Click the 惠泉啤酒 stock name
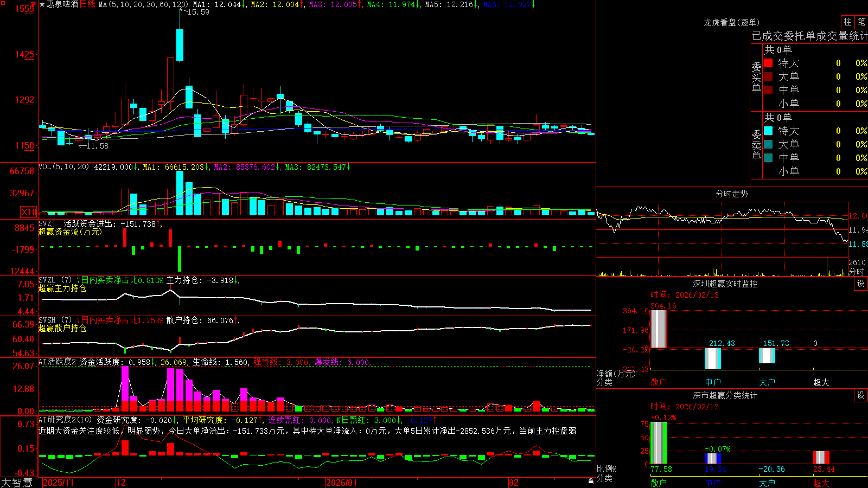This screenshot has width=868, height=488. coord(62,4)
